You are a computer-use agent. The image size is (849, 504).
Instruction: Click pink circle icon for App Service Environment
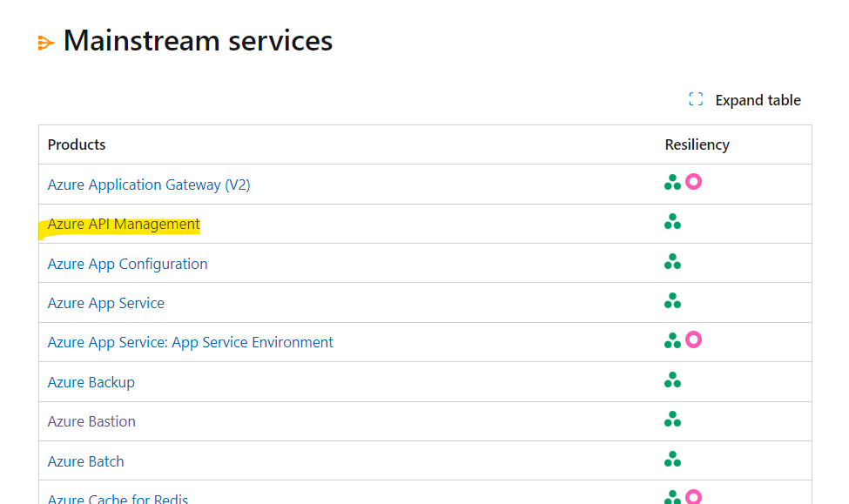coord(693,339)
